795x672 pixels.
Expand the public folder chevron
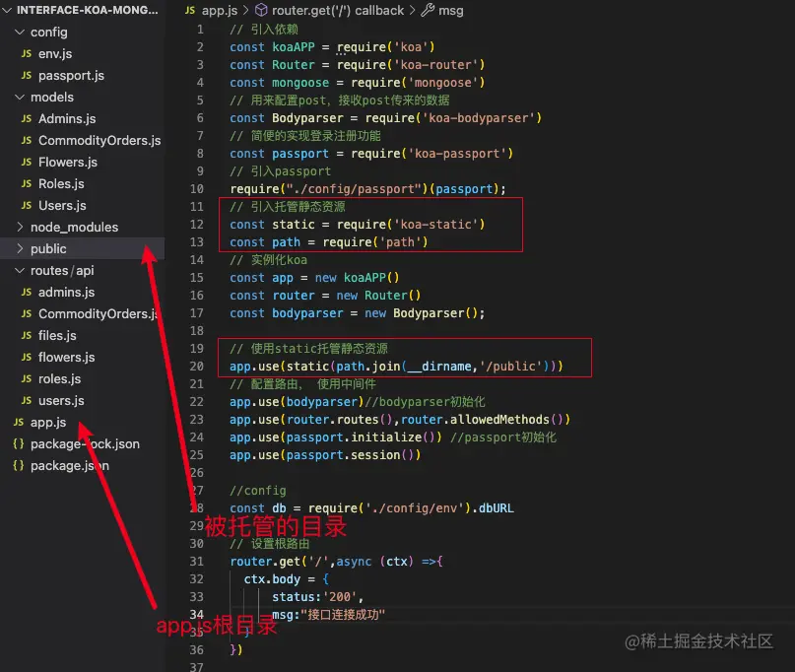pos(20,248)
